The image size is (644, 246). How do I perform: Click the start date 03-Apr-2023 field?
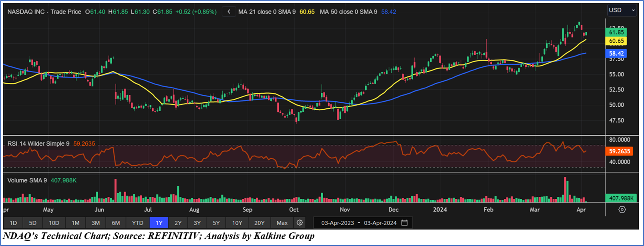[338, 223]
